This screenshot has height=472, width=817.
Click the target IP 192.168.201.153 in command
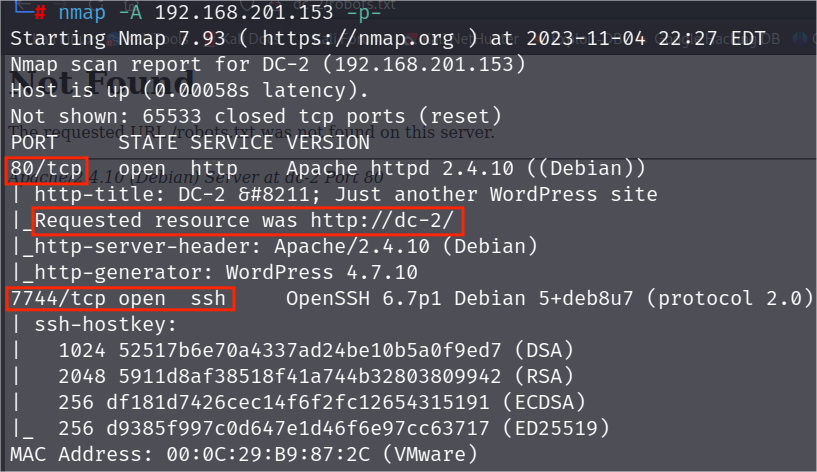click(244, 12)
